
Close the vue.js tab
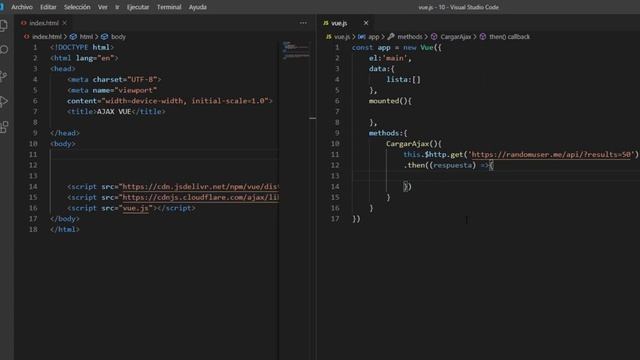[x=366, y=23]
